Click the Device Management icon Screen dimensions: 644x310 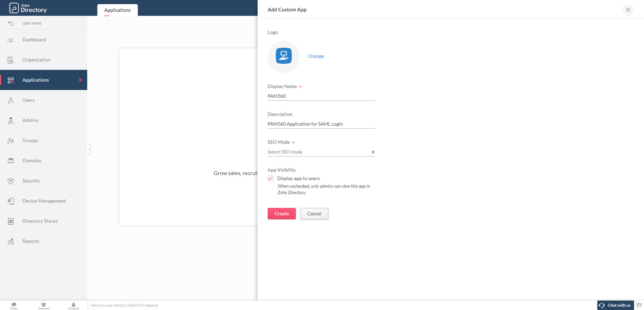pos(11,201)
